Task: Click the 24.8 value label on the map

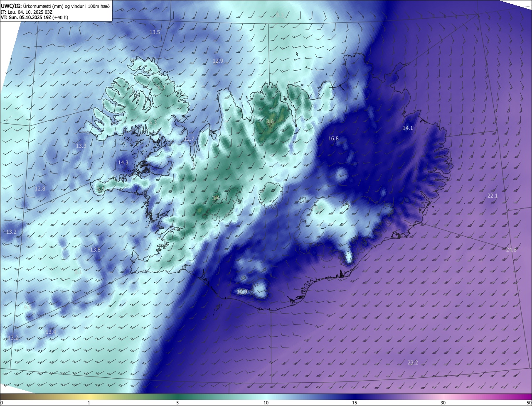Action: 511,249
